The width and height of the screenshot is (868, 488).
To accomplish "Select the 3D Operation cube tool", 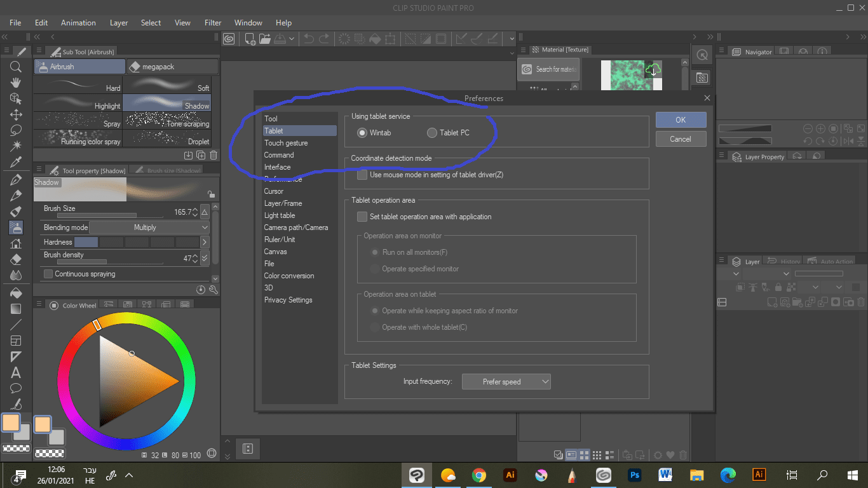I will click(16, 98).
